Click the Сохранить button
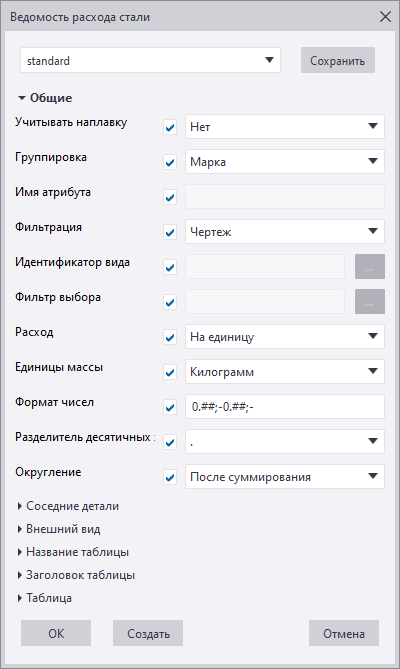 (x=338, y=60)
